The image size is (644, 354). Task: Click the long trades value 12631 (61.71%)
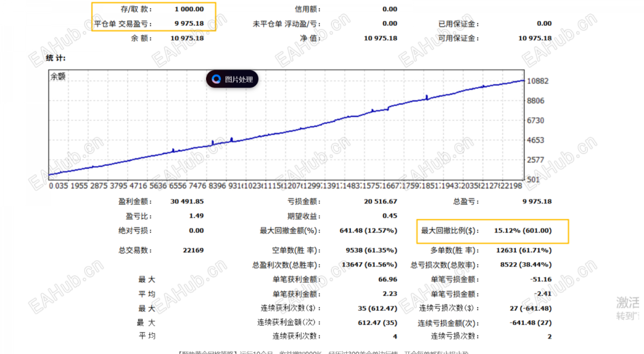pos(523,250)
